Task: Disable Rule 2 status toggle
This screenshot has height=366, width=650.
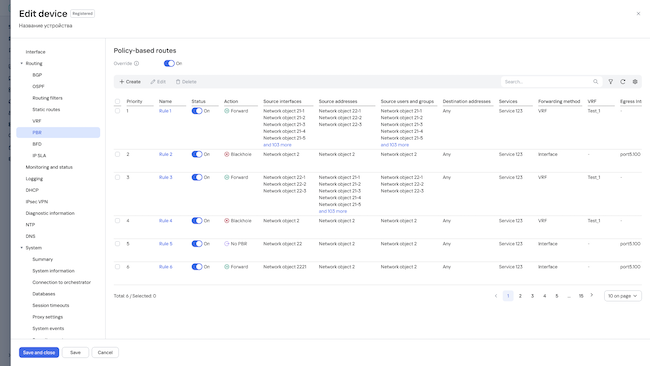Action: 197,154
